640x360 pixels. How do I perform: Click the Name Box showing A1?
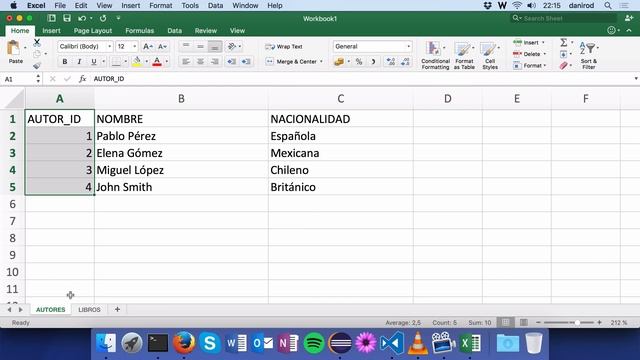point(19,79)
